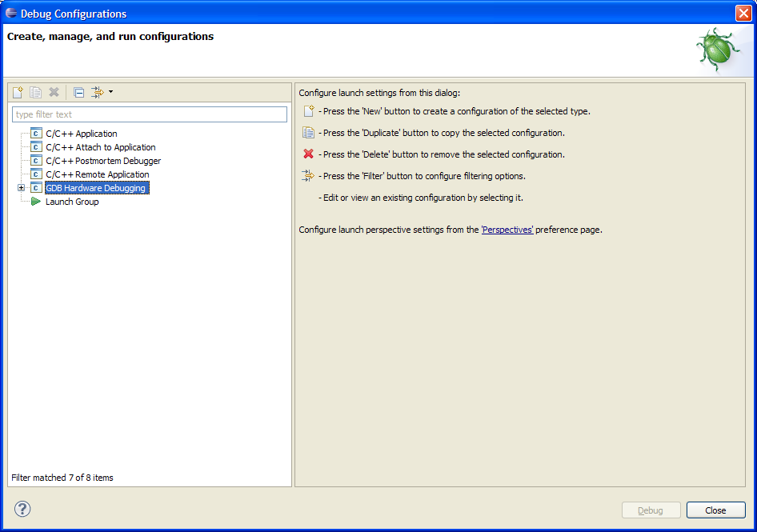Close the dialog with the title bar X
Image resolution: width=757 pixels, height=532 pixels.
743,14
